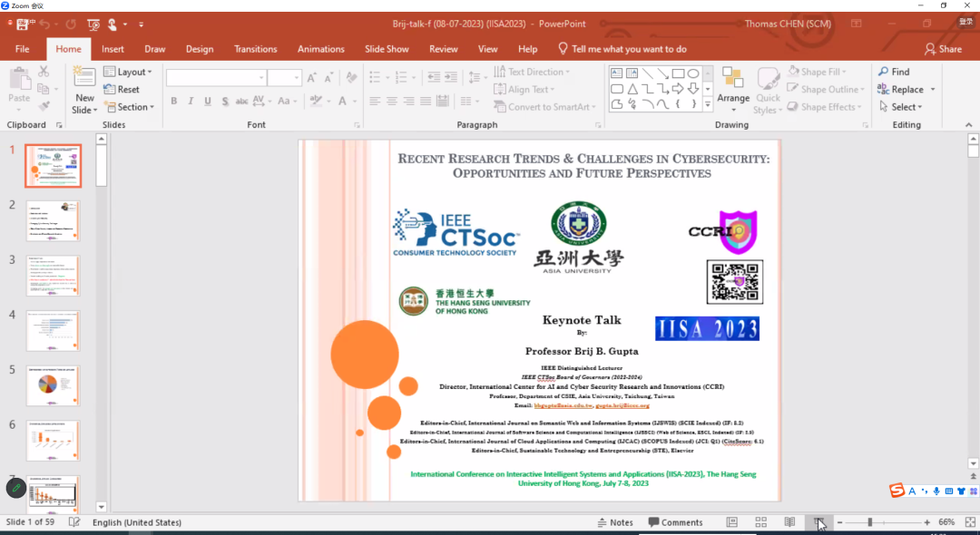Insert a New Slide via its icon
The image size is (980, 535).
pyautogui.click(x=84, y=77)
